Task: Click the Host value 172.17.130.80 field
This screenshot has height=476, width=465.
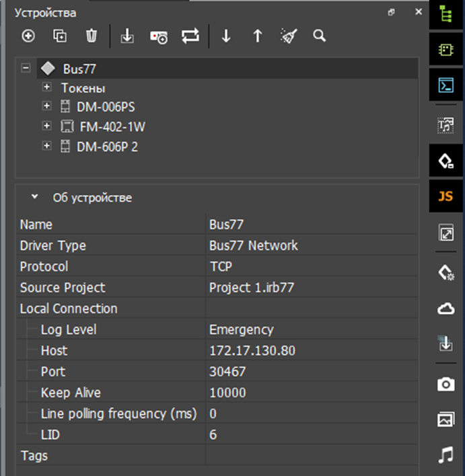Action: pyautogui.click(x=252, y=350)
